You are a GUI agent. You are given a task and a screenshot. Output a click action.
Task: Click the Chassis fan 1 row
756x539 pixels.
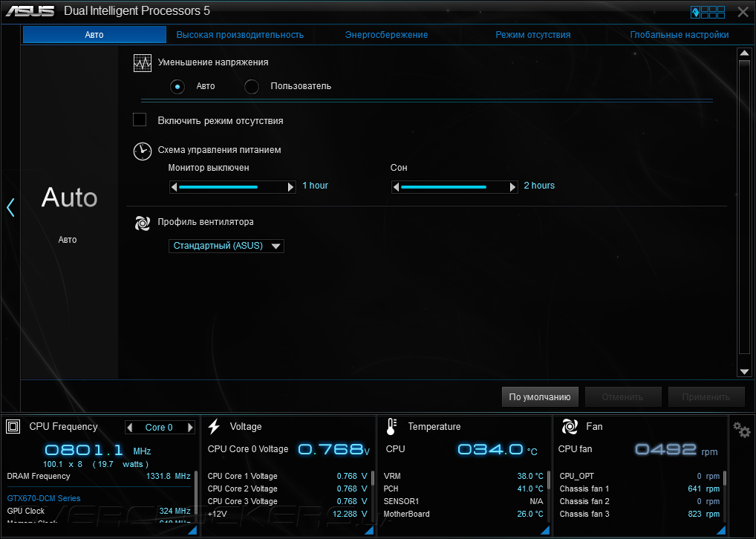pos(639,489)
